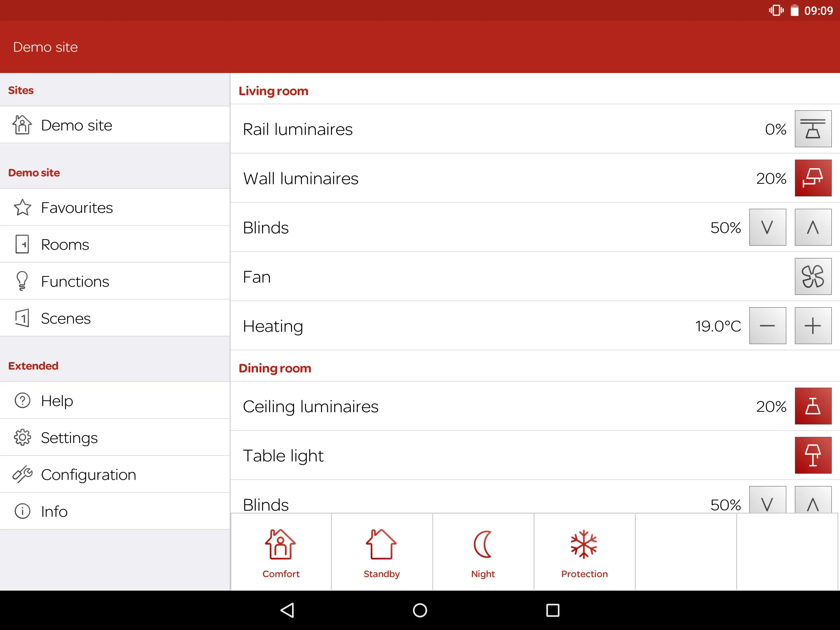Image resolution: width=840 pixels, height=630 pixels.
Task: Activate the Night scene
Action: [x=483, y=552]
